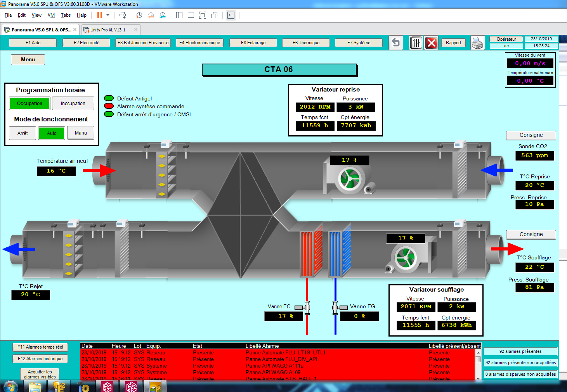
Task: Enter full screen mode icon
Action: tap(202, 15)
